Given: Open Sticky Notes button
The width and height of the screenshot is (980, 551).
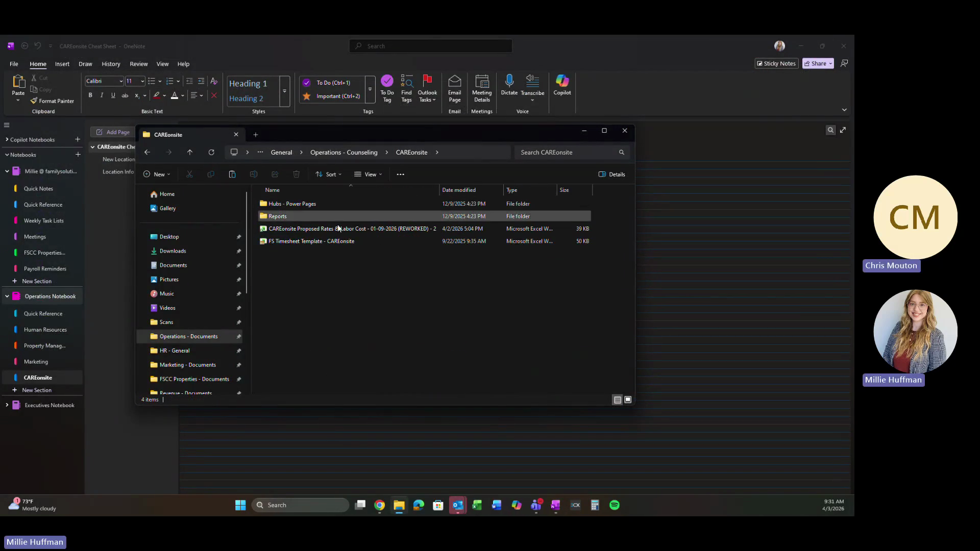Looking at the screenshot, I should (x=776, y=63).
